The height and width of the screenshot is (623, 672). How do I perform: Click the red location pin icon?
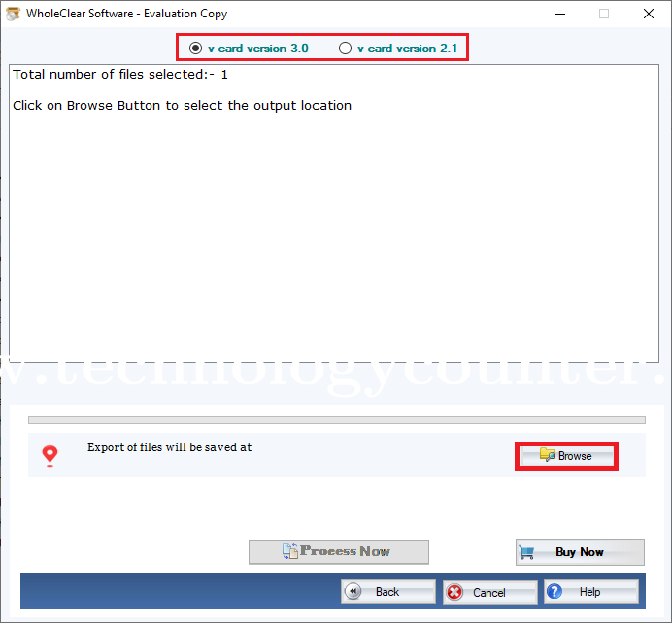[x=50, y=456]
